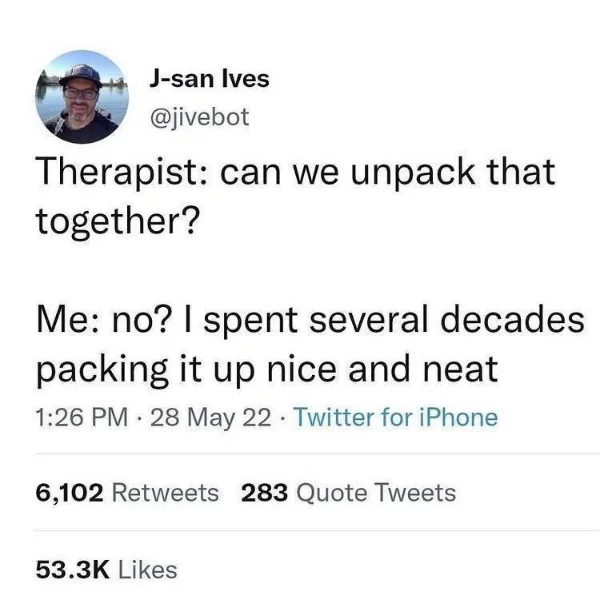The image size is (600, 600).
Task: Click the 53.3K like count number
Action: (x=73, y=570)
